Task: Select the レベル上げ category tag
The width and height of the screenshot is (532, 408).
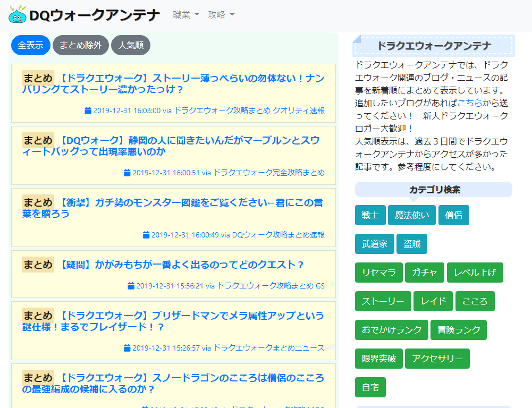Action: pos(475,273)
